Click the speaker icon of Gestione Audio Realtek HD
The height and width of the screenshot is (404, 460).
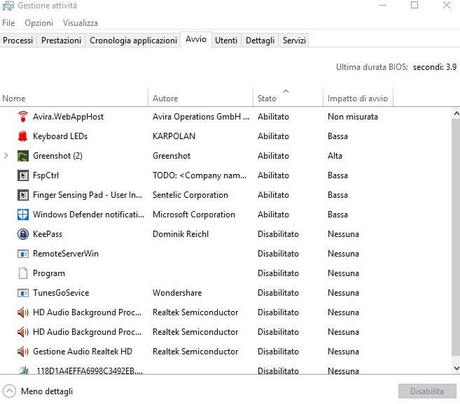tap(23, 351)
